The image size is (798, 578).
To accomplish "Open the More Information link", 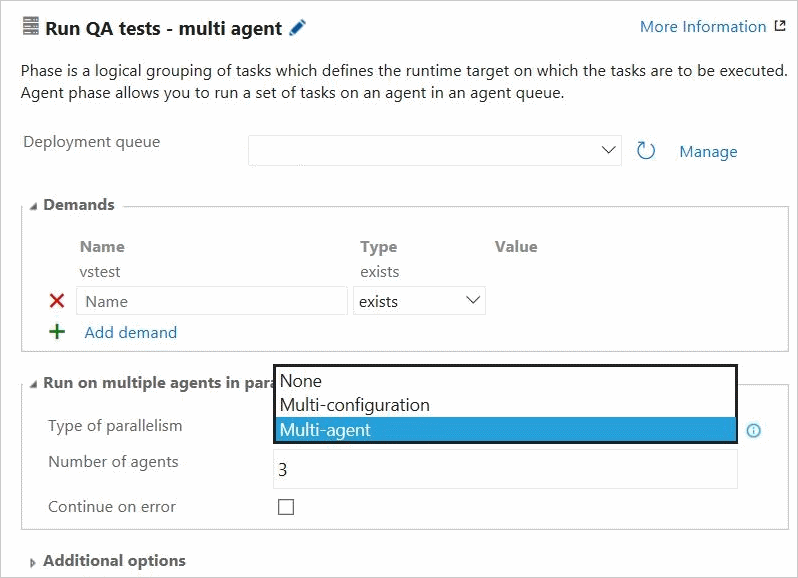I will (703, 26).
